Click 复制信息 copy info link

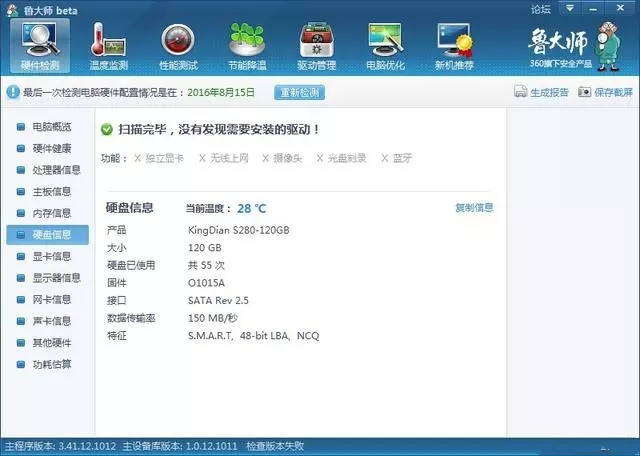click(474, 207)
